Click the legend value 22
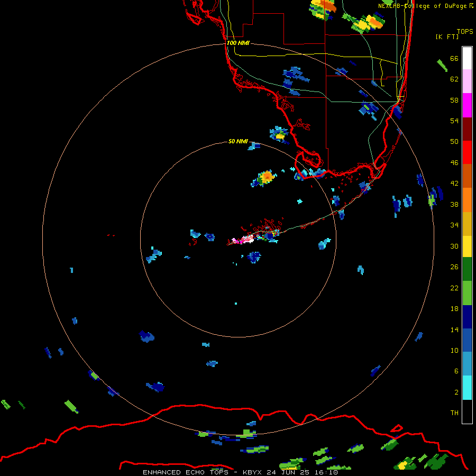The height and width of the screenshot is (476, 476). pos(454,288)
